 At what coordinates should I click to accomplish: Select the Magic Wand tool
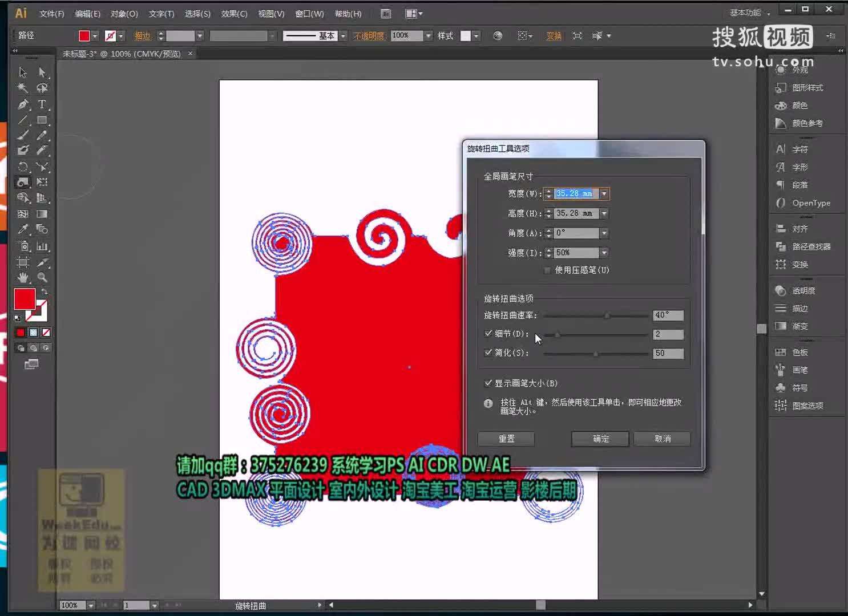[x=23, y=88]
